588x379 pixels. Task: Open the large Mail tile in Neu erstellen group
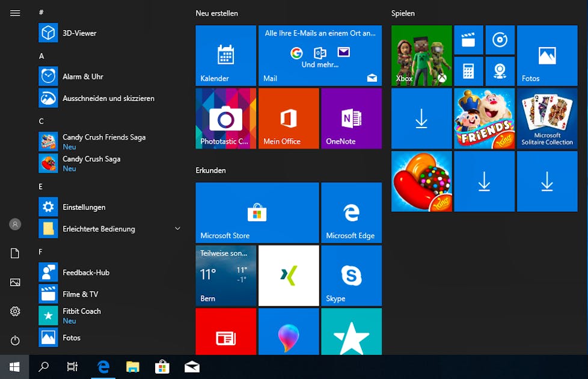(320, 55)
